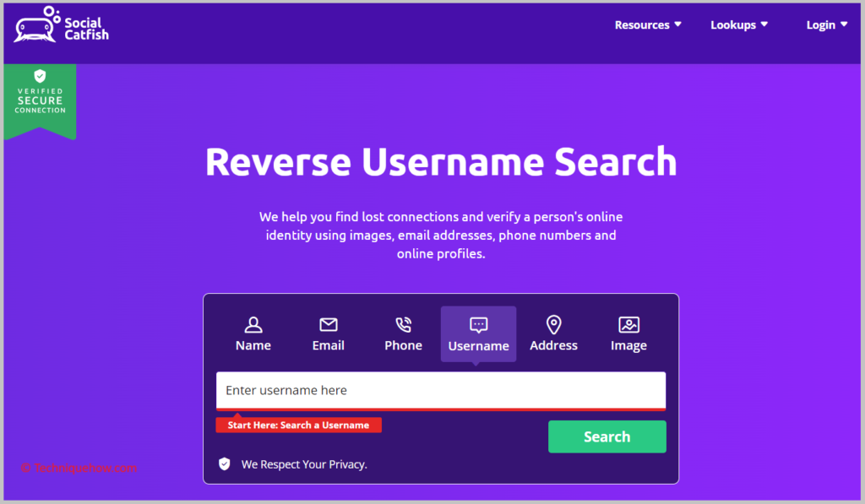This screenshot has height=504, width=865.
Task: Select the Name search tab
Action: coord(253,334)
